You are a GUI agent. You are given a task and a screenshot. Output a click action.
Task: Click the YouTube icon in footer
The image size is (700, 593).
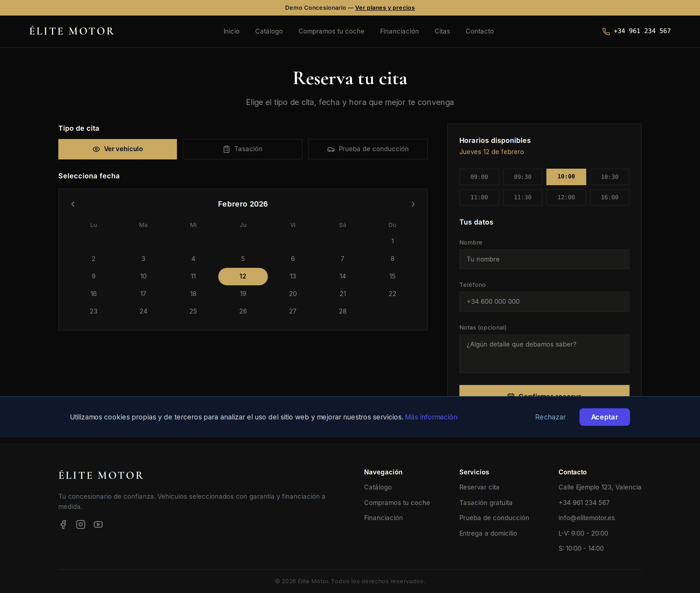[98, 524]
